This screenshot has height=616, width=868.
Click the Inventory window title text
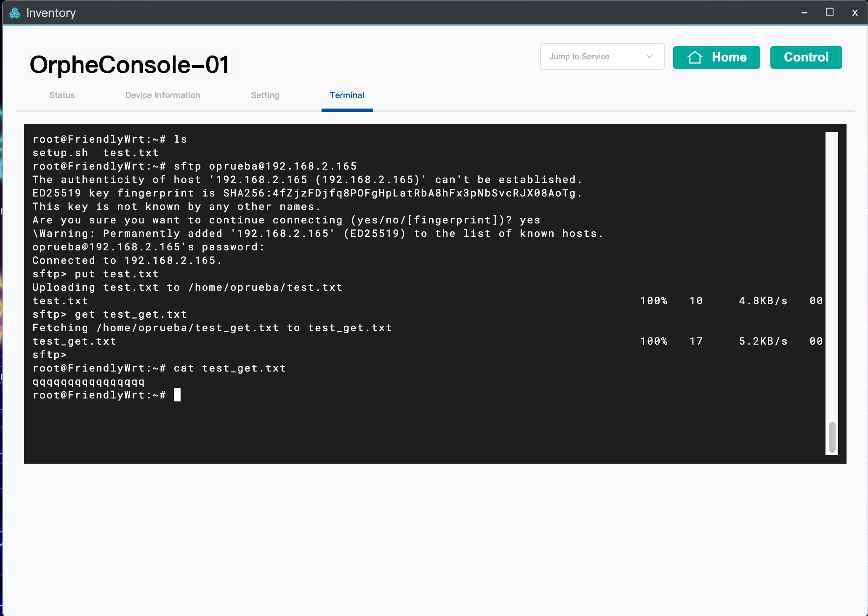[51, 13]
